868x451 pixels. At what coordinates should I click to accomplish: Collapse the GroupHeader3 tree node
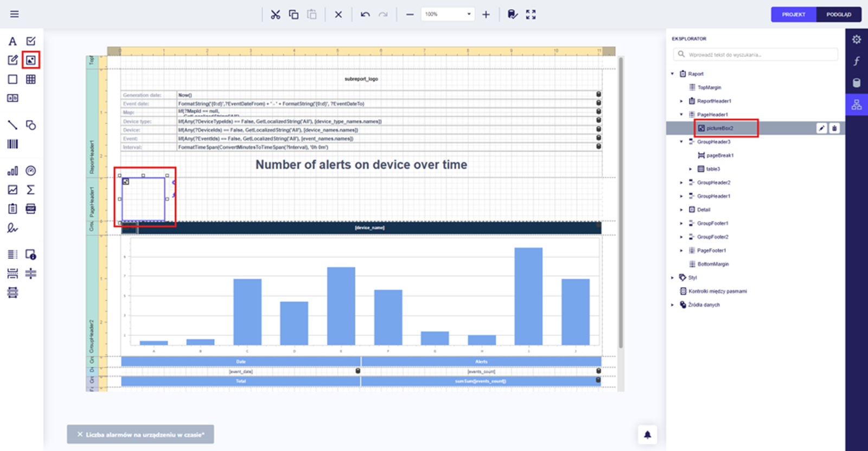pos(681,142)
